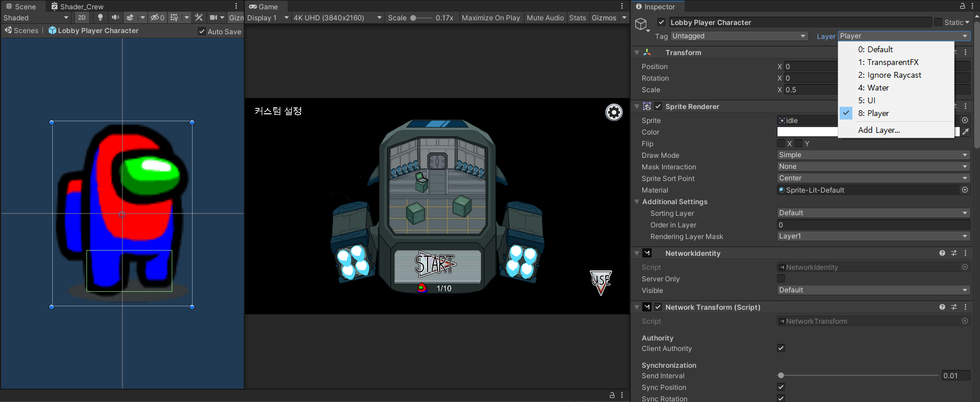Select layer 1: TransparentFX
980x402 pixels.
pyautogui.click(x=896, y=62)
